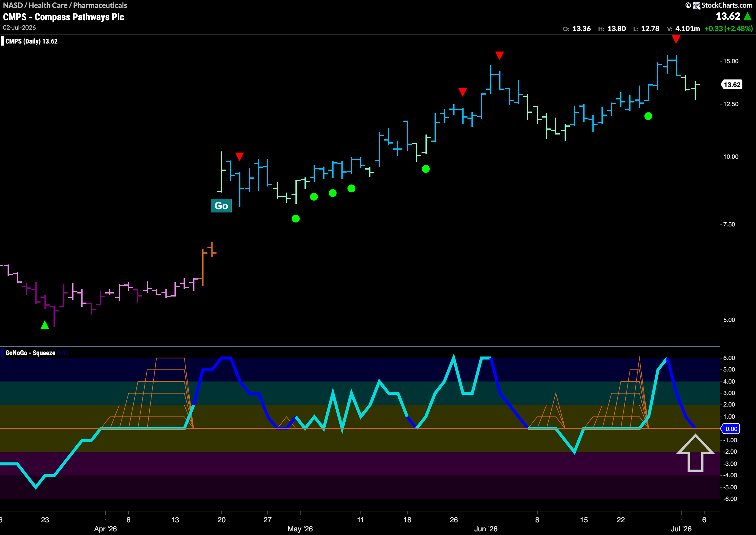The image size is (756, 535).
Task: Click the 7.50 price axis label
Action: click(729, 224)
